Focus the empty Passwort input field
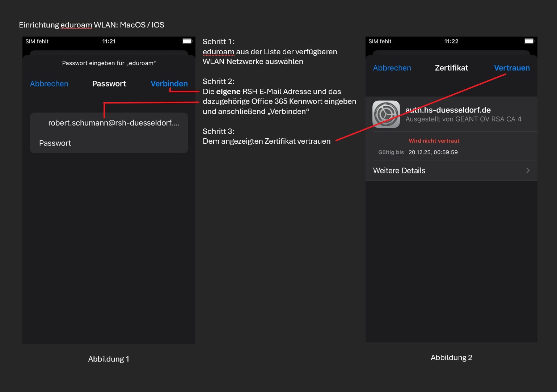 (109, 143)
